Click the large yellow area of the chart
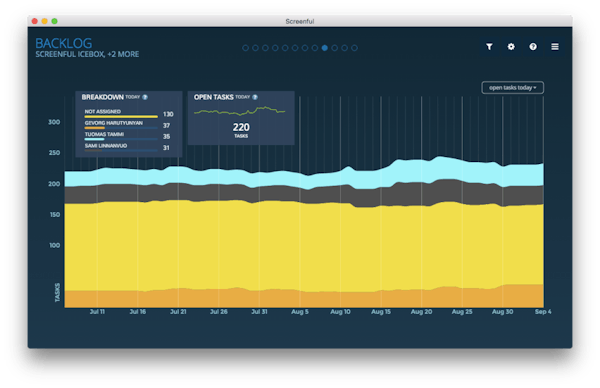This screenshot has width=600, height=388. [304, 247]
